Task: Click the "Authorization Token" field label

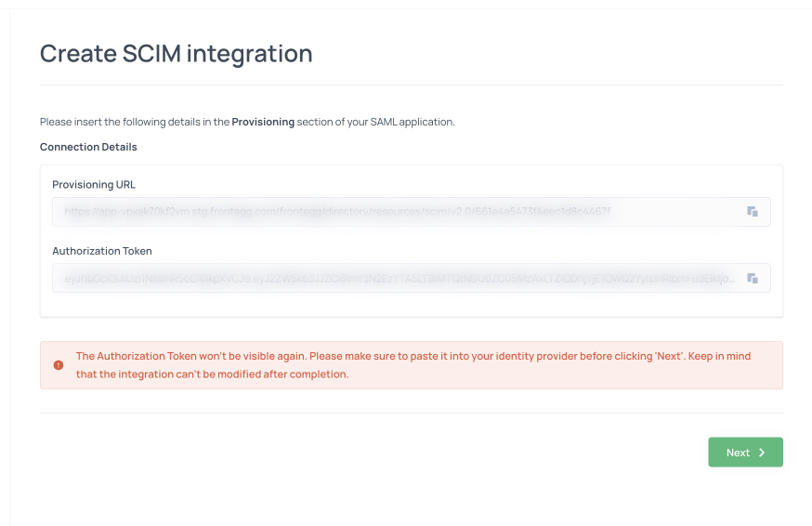Action: pos(102,251)
